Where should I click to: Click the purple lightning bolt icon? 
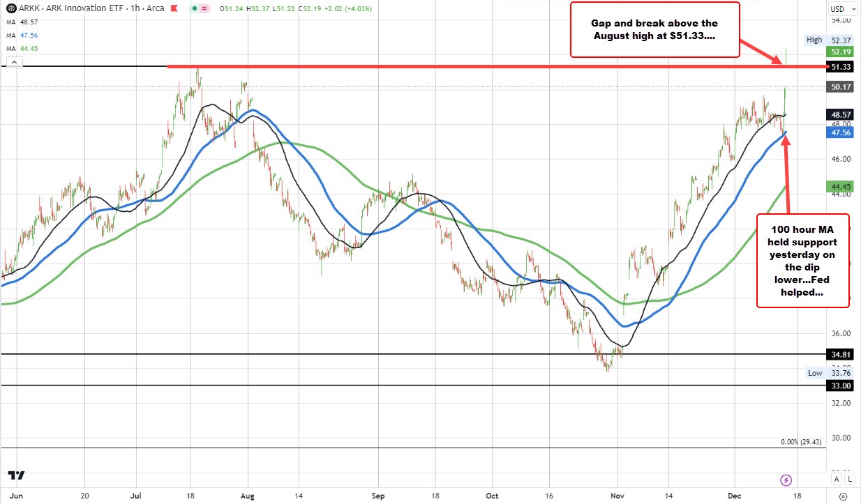(786, 480)
